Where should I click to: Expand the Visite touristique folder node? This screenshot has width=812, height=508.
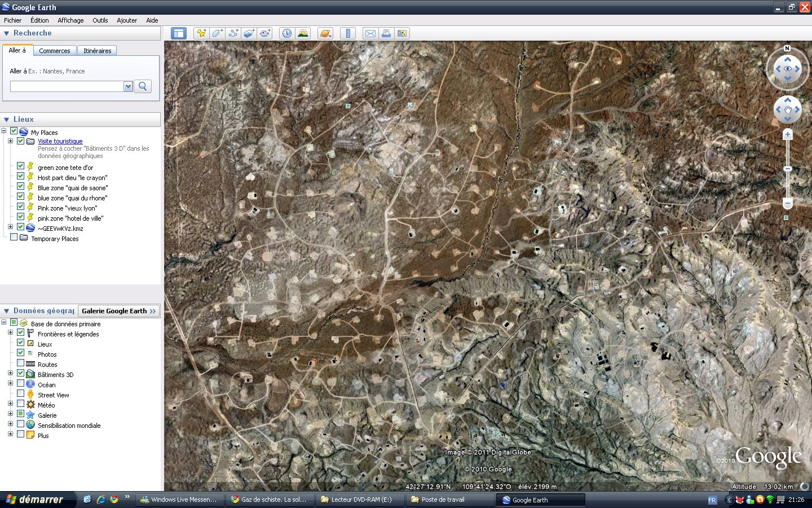click(10, 141)
